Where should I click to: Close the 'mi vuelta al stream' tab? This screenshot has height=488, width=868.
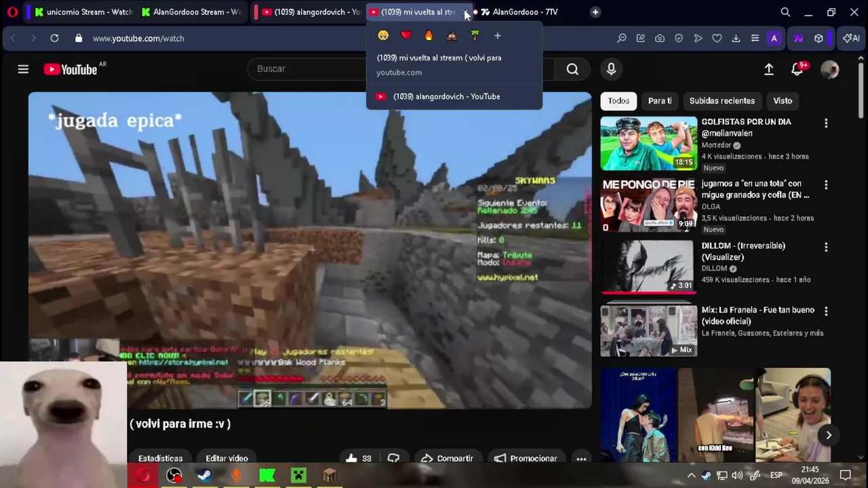pyautogui.click(x=467, y=12)
